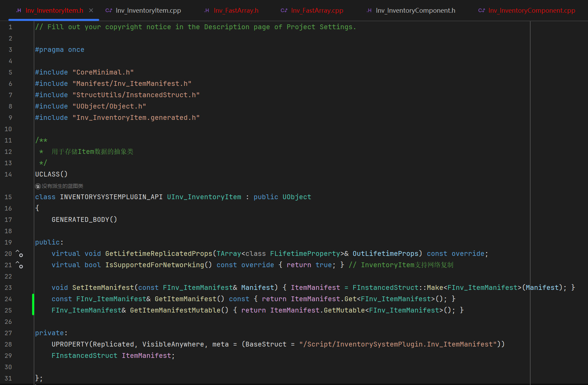
Task: Click line number 23 in the gutter
Action: [8, 288]
